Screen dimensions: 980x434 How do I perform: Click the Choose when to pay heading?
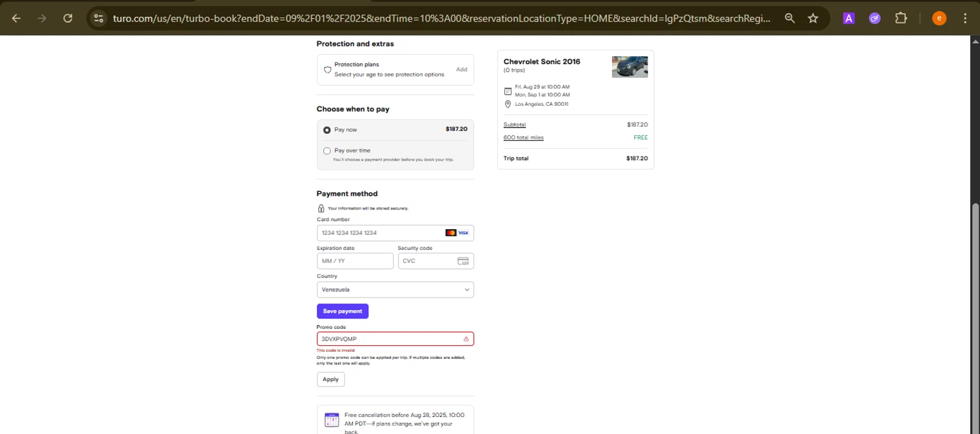click(x=353, y=109)
